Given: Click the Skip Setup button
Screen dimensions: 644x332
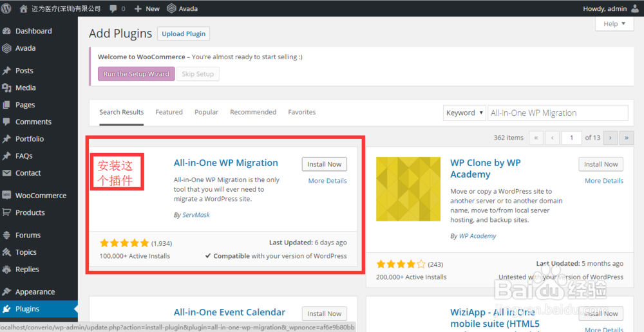Looking at the screenshot, I should coord(198,74).
